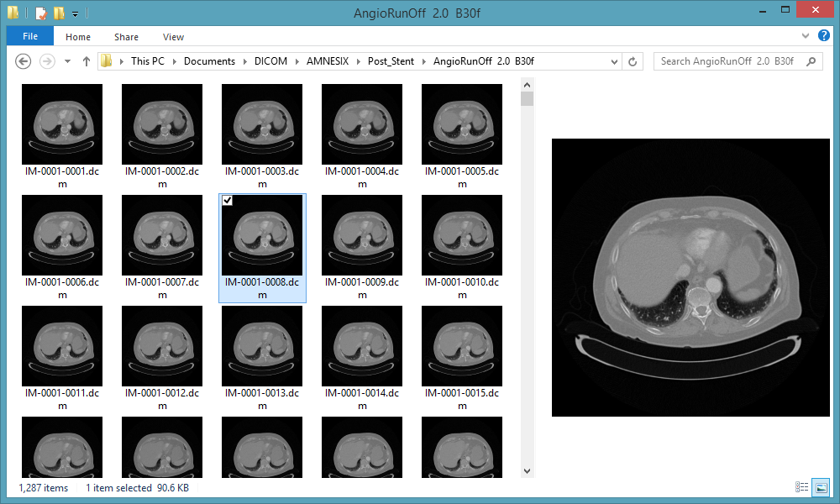Click New Folder icon in quick access toolbar
The height and width of the screenshot is (504, 840).
point(59,13)
